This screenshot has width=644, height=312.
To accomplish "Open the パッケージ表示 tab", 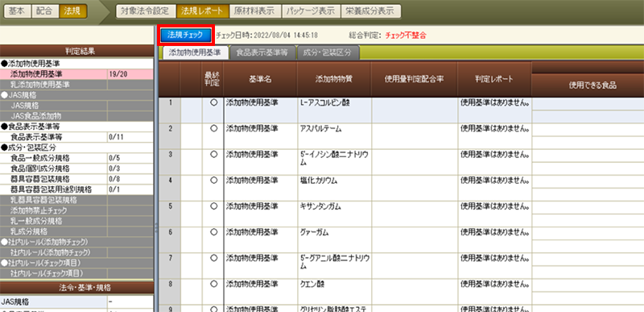I will (311, 11).
